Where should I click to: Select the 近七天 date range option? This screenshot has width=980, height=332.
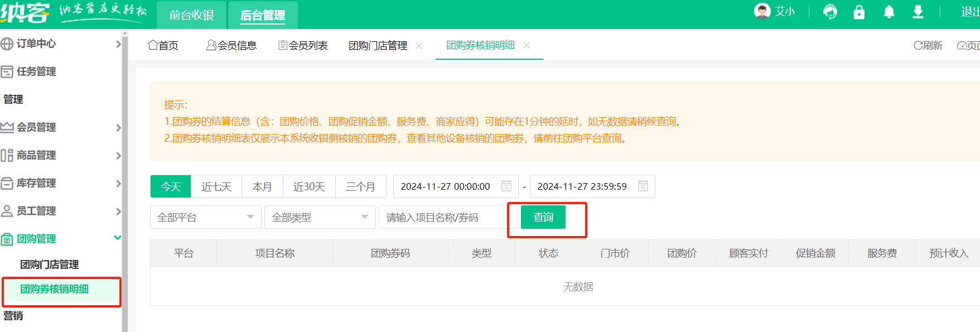(216, 186)
